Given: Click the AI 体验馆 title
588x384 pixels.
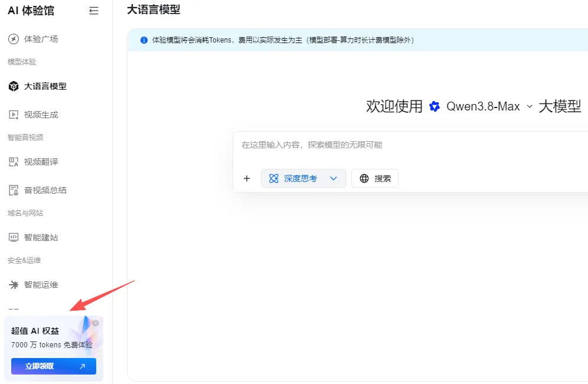Looking at the screenshot, I should pyautogui.click(x=31, y=11).
